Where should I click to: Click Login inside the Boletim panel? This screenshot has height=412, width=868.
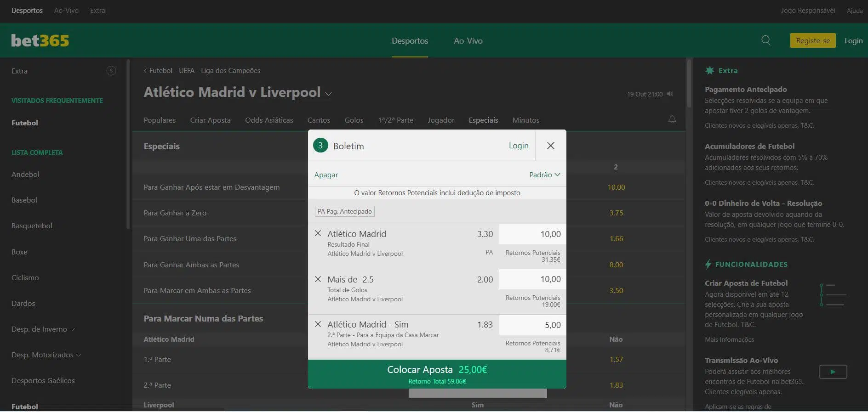[519, 145]
